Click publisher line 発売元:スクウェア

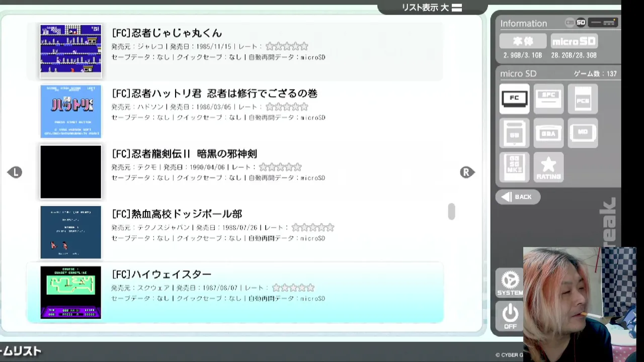click(x=141, y=288)
